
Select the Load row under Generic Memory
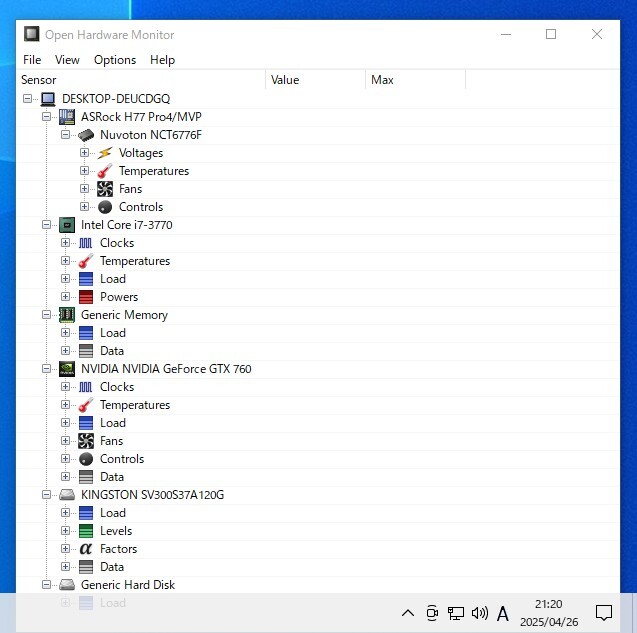[318, 333]
